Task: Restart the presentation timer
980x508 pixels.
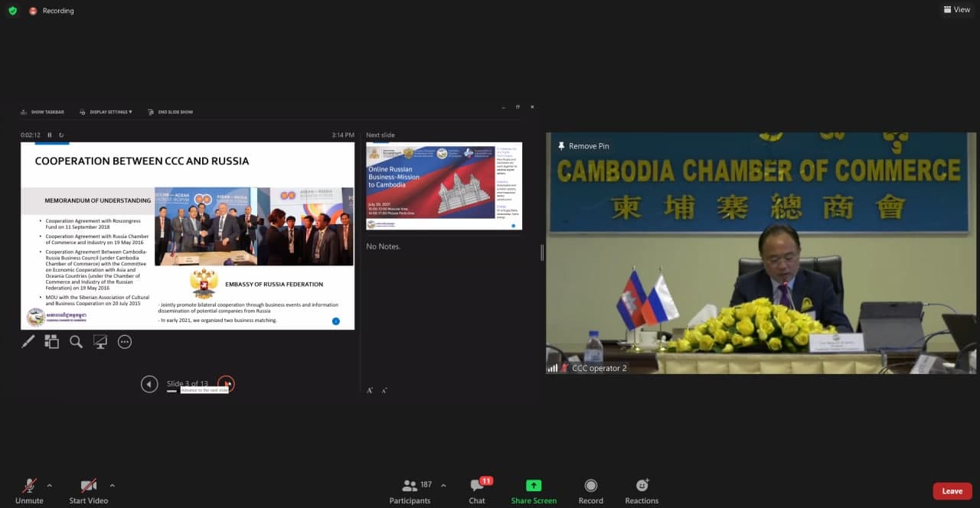Action: pos(61,135)
